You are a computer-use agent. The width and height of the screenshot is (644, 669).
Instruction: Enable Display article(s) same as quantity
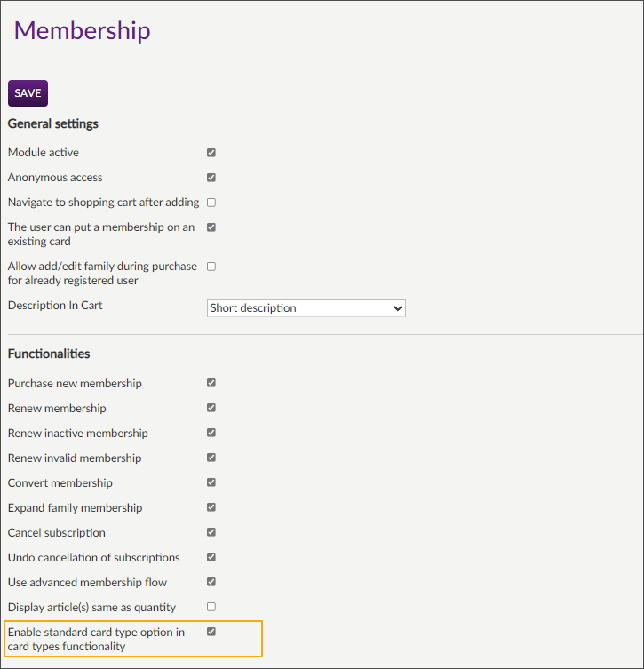211,608
